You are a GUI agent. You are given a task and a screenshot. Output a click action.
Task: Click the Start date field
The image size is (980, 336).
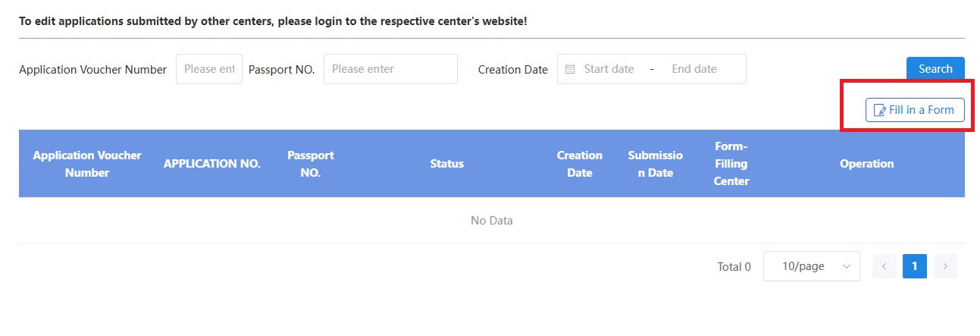tap(609, 69)
